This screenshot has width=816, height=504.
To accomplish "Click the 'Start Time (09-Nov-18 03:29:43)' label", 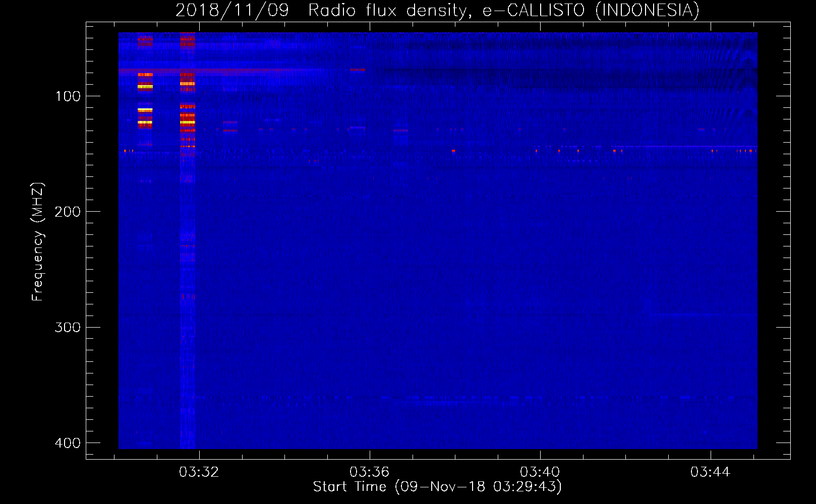I will pyautogui.click(x=437, y=487).
